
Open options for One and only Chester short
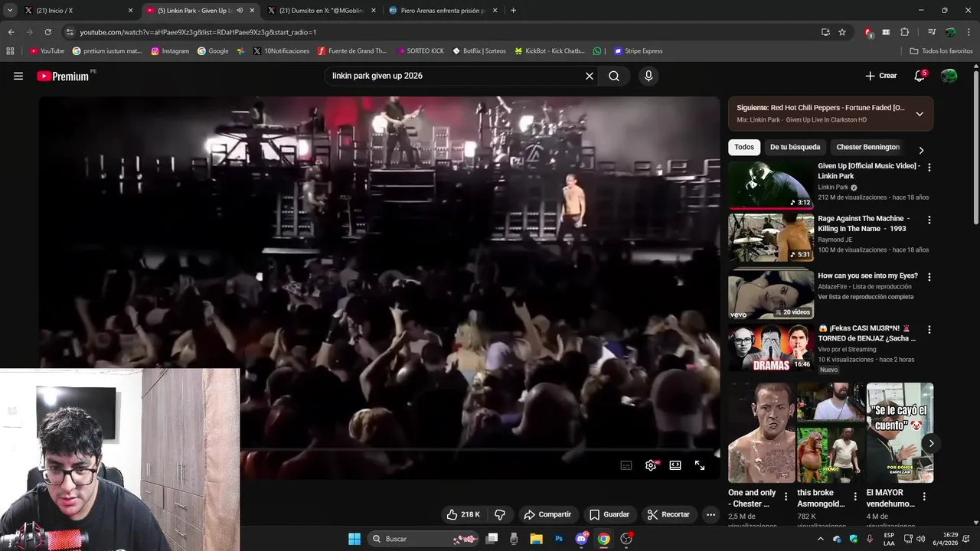pyautogui.click(x=786, y=497)
